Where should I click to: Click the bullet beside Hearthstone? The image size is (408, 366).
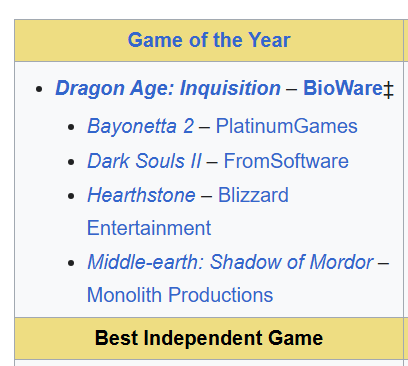pyautogui.click(x=71, y=196)
